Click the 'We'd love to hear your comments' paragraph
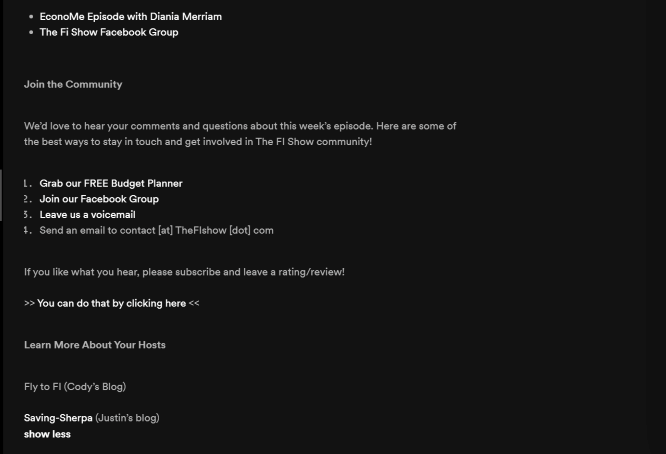This screenshot has height=454, width=666. [240, 134]
